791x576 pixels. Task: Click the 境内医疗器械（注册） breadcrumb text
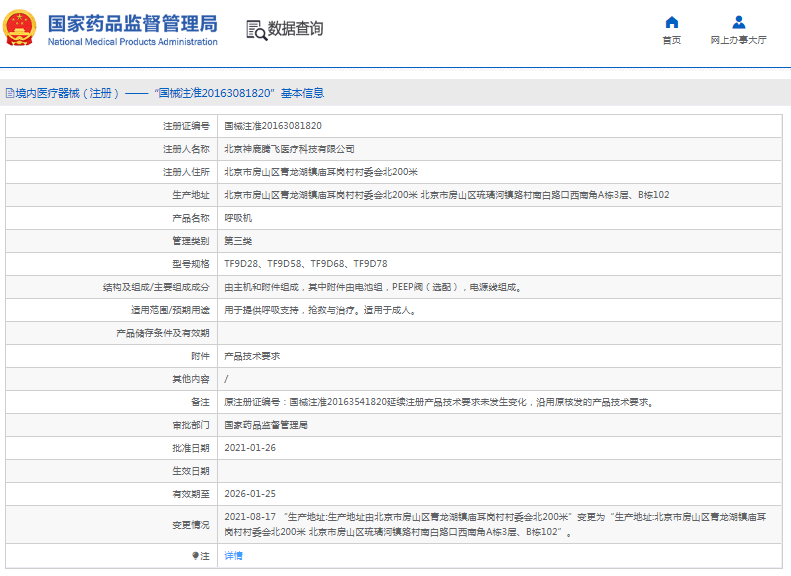click(x=67, y=93)
